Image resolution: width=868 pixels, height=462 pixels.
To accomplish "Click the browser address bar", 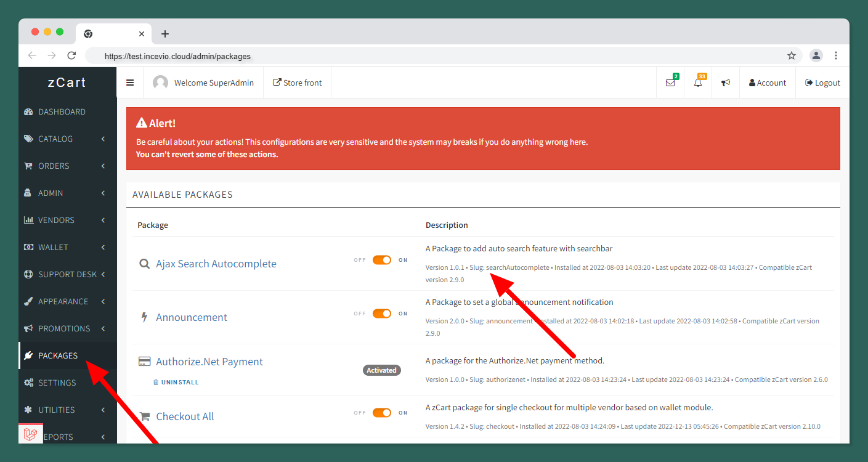I will (431, 56).
